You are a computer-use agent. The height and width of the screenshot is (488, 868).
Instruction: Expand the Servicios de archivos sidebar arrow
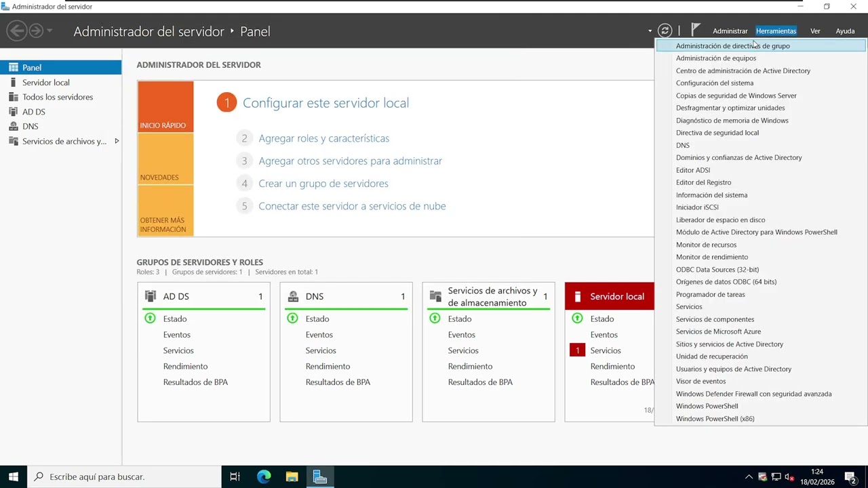pyautogui.click(x=117, y=141)
